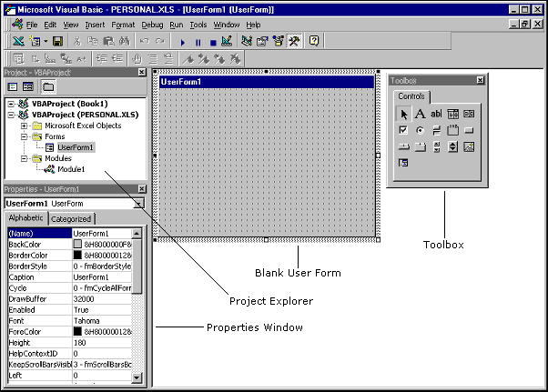Click the Break pause icon
The image size is (548, 392).
coord(198,42)
